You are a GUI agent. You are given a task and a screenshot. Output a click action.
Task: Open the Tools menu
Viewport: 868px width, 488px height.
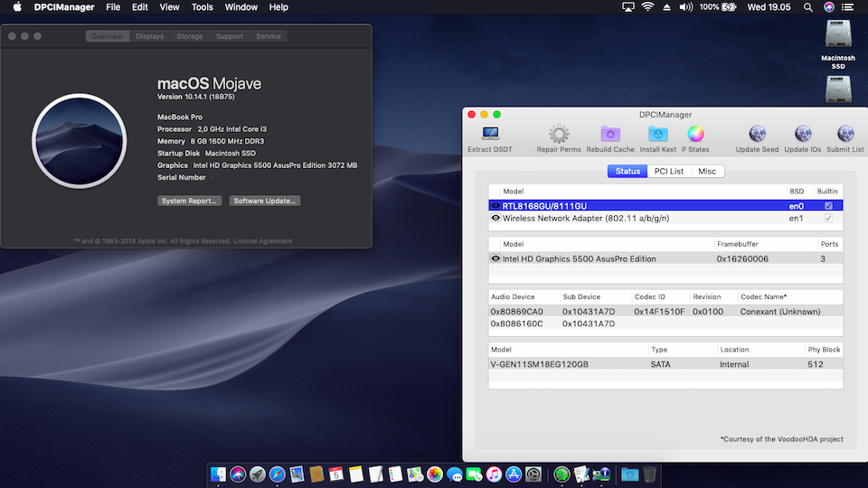point(202,7)
